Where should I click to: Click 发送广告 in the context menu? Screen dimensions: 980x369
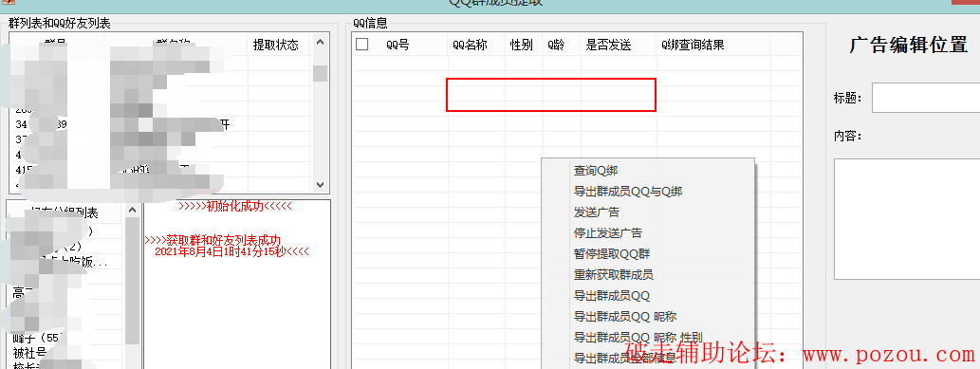coord(596,212)
